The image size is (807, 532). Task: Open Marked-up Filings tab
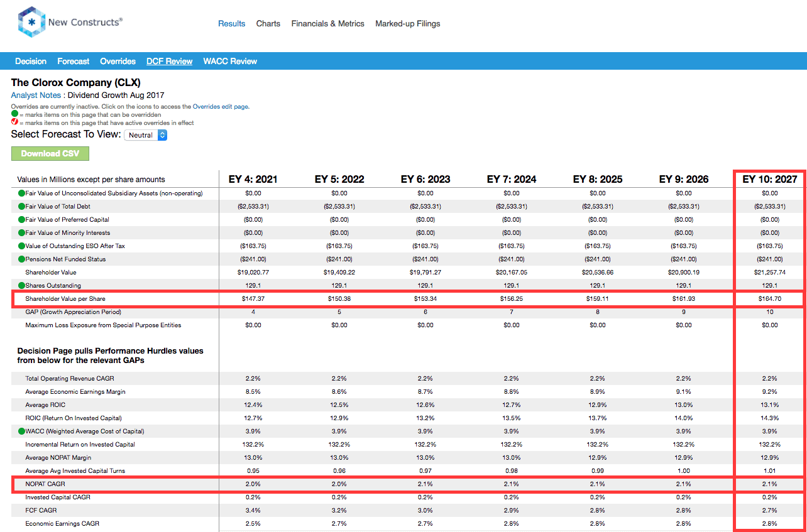[x=408, y=24]
